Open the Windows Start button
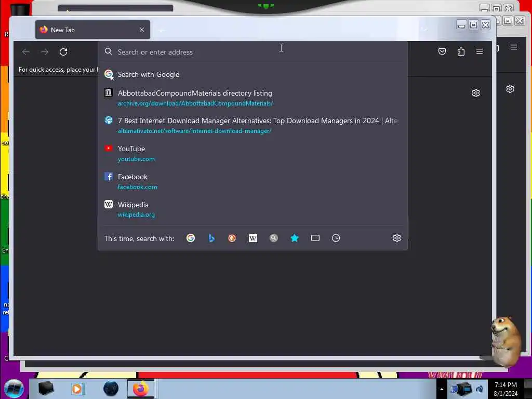The width and height of the screenshot is (532, 399). (14, 389)
